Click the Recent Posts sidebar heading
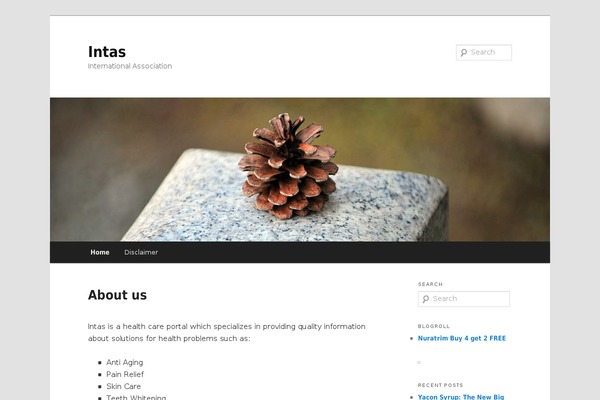The width and height of the screenshot is (600, 400). 440,385
